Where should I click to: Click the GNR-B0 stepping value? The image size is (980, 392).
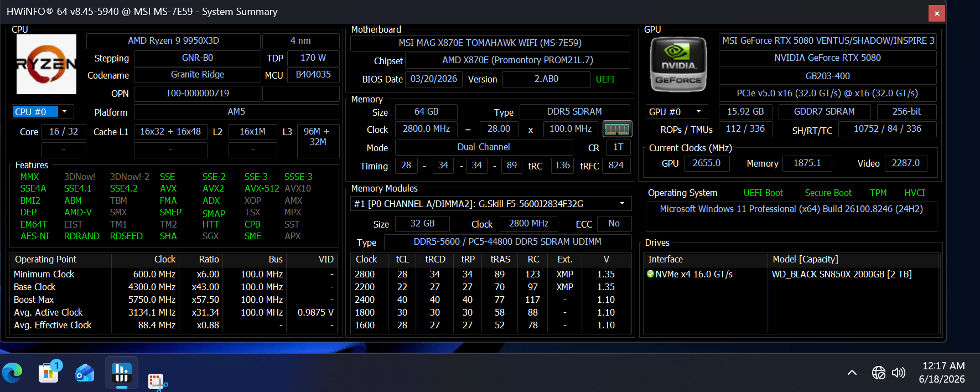(198, 58)
